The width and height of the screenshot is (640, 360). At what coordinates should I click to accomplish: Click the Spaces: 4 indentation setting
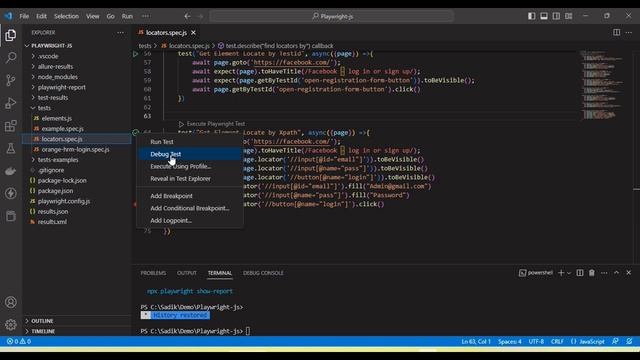[510, 341]
